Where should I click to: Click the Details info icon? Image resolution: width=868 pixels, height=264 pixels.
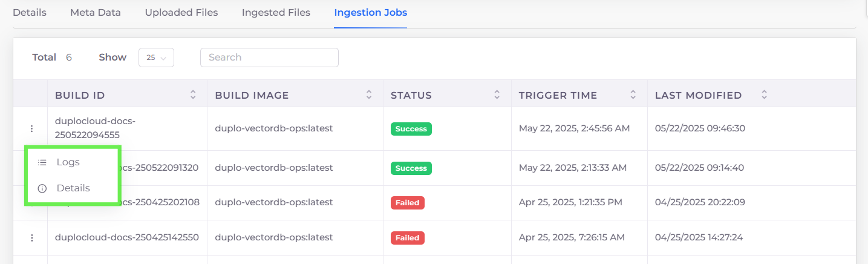click(42, 188)
